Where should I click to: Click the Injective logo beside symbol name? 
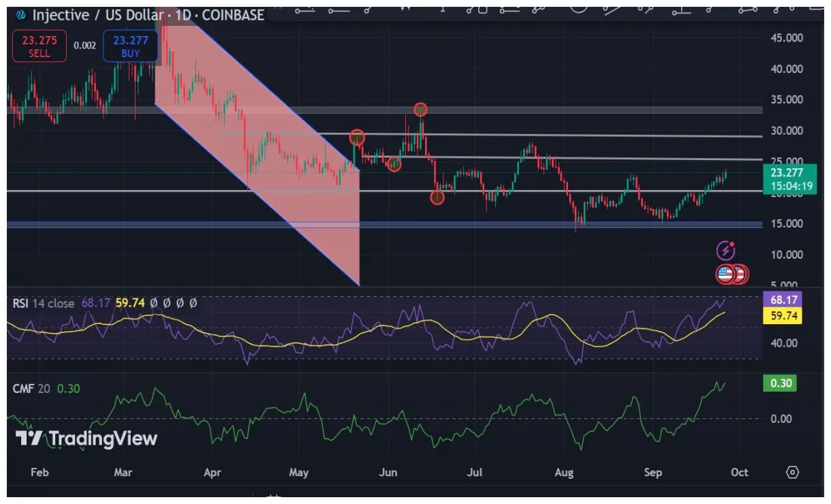[x=22, y=14]
